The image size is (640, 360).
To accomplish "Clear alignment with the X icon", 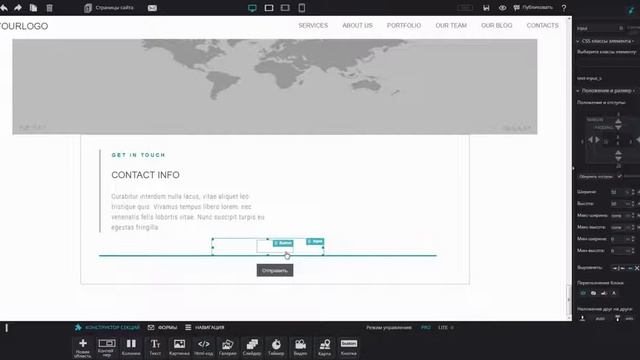I will point(637,268).
